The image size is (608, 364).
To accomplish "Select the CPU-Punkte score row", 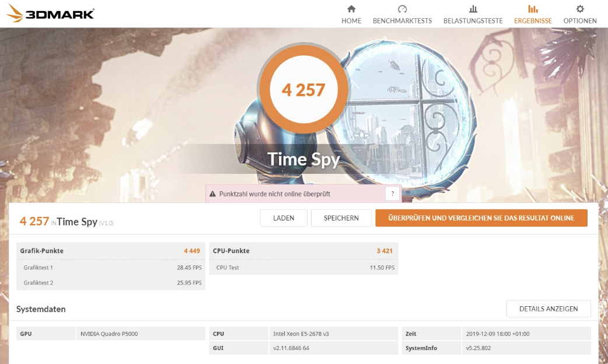I will 303,251.
